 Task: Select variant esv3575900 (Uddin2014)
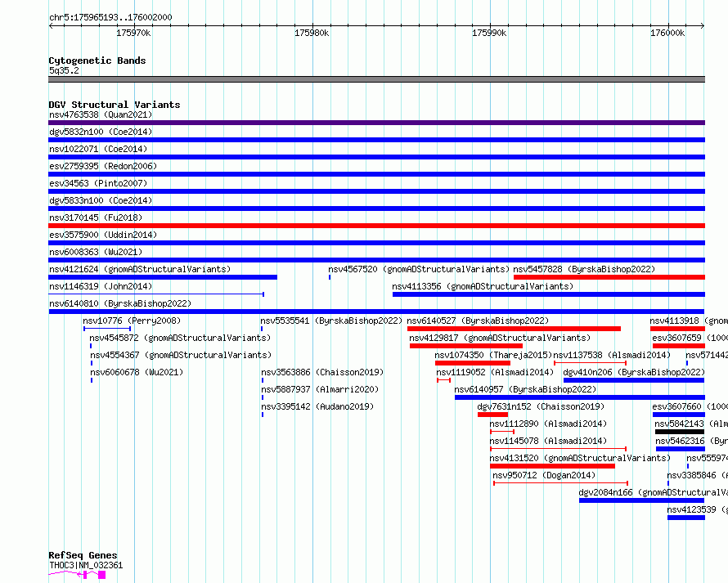click(103, 235)
